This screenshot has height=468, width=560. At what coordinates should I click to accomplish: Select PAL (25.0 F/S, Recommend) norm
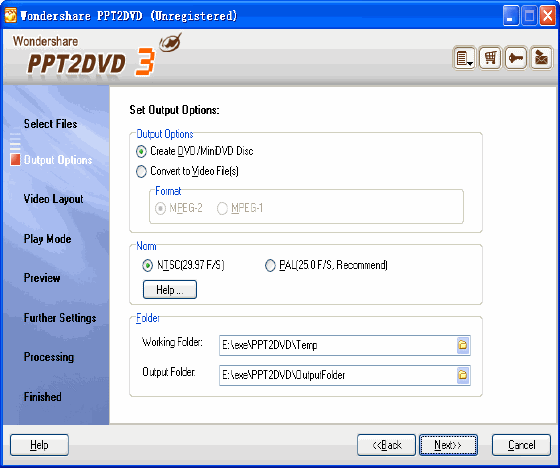(326, 265)
